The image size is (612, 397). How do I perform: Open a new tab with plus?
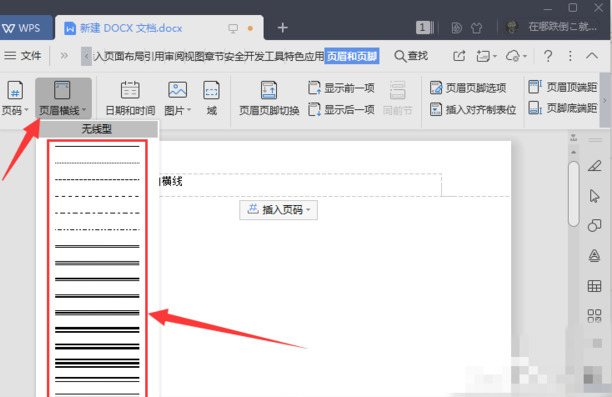283,28
